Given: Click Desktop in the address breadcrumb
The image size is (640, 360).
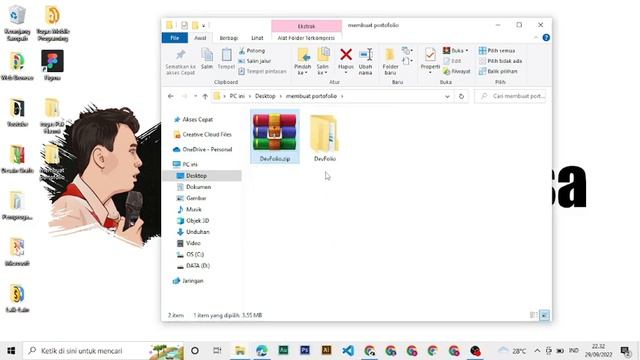Looking at the screenshot, I should coord(265,96).
